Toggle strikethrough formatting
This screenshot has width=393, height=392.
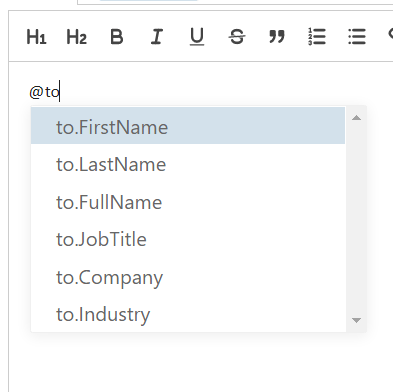tap(237, 37)
